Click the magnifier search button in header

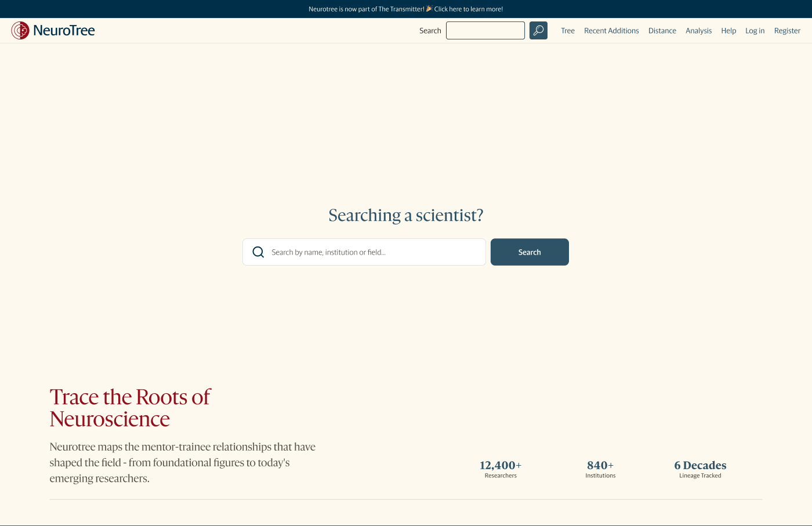point(538,30)
